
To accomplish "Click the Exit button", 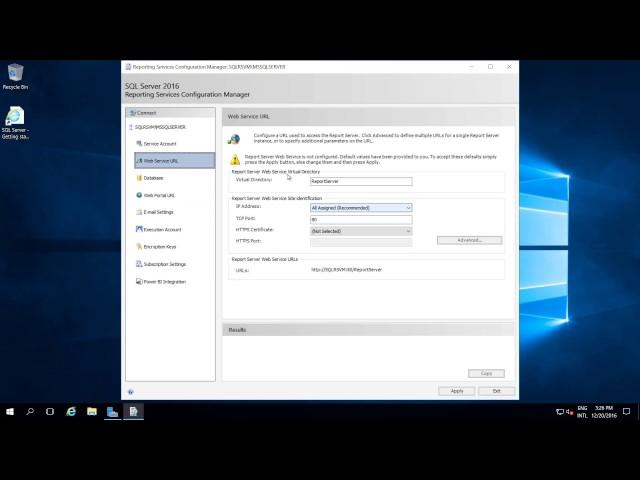I will (x=496, y=391).
